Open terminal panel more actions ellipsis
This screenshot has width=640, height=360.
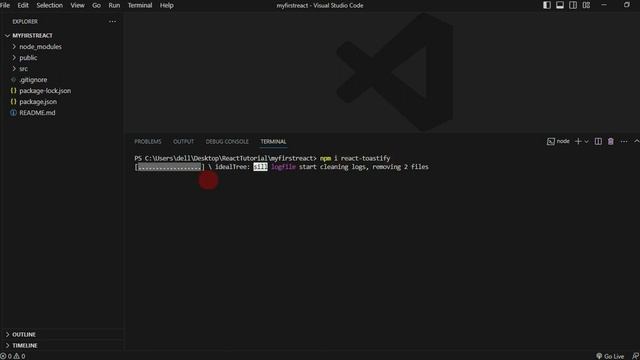[x=624, y=141]
